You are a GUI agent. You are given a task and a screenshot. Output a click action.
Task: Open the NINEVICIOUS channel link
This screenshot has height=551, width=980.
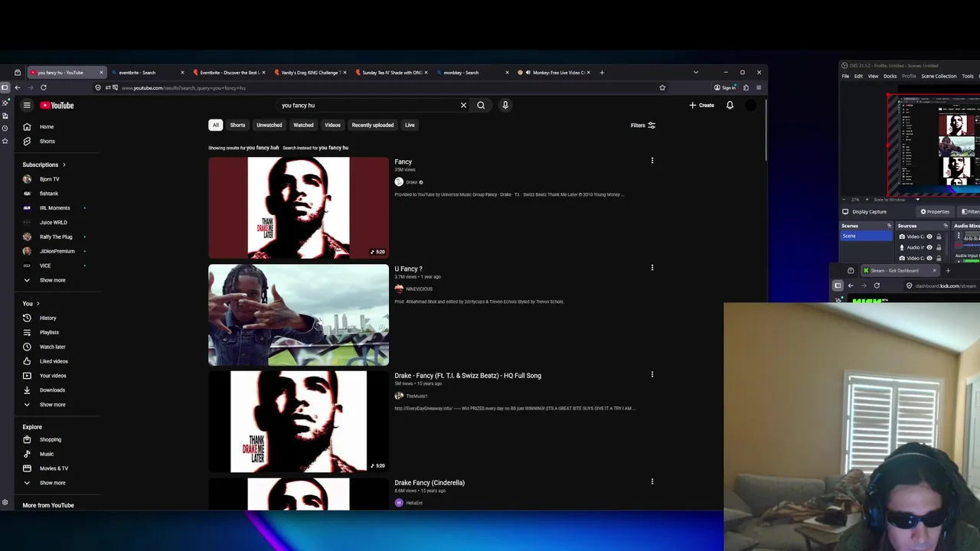pos(419,289)
